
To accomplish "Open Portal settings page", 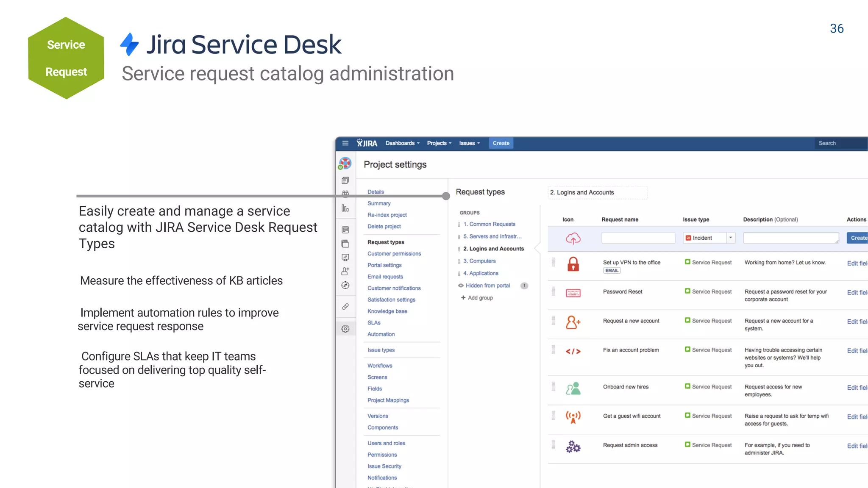I will [384, 265].
